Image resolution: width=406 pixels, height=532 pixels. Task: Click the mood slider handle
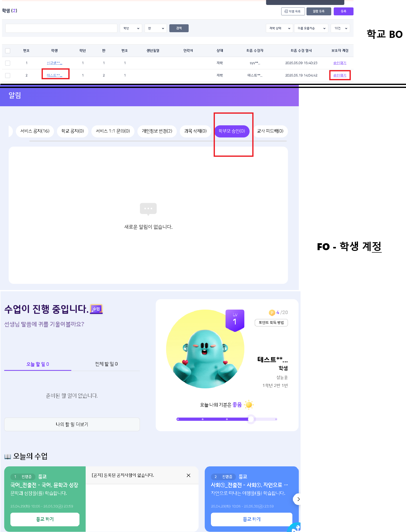pyautogui.click(x=251, y=419)
